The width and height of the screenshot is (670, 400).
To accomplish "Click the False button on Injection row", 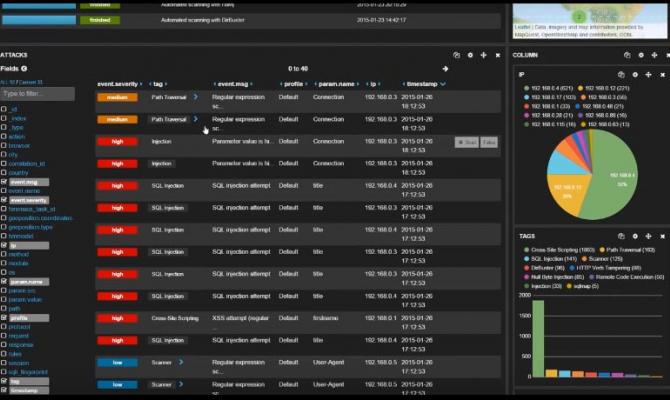I will click(489, 142).
